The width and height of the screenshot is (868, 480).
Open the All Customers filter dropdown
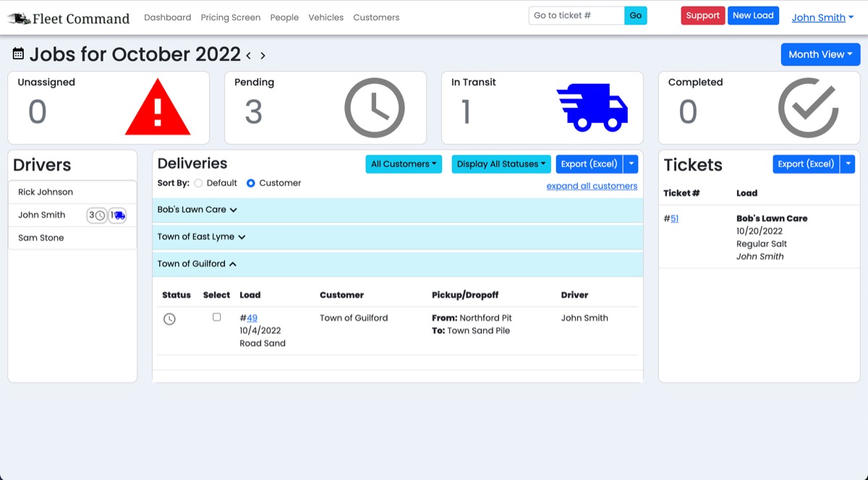coord(403,164)
